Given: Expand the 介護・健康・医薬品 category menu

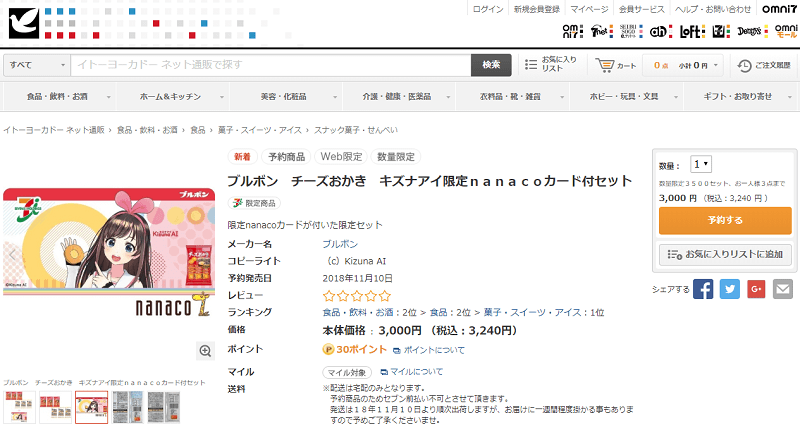Looking at the screenshot, I should 400,96.
